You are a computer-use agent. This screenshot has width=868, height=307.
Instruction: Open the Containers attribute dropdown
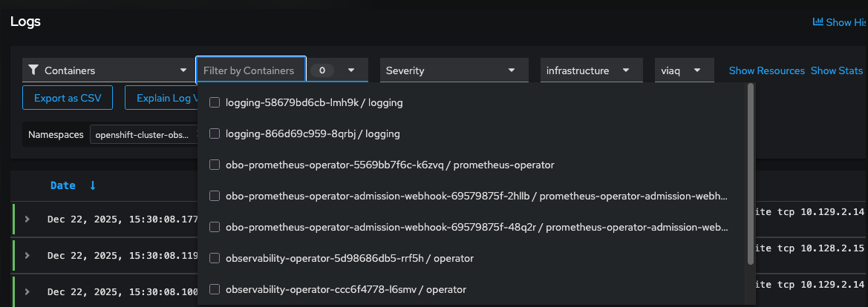[x=108, y=70]
